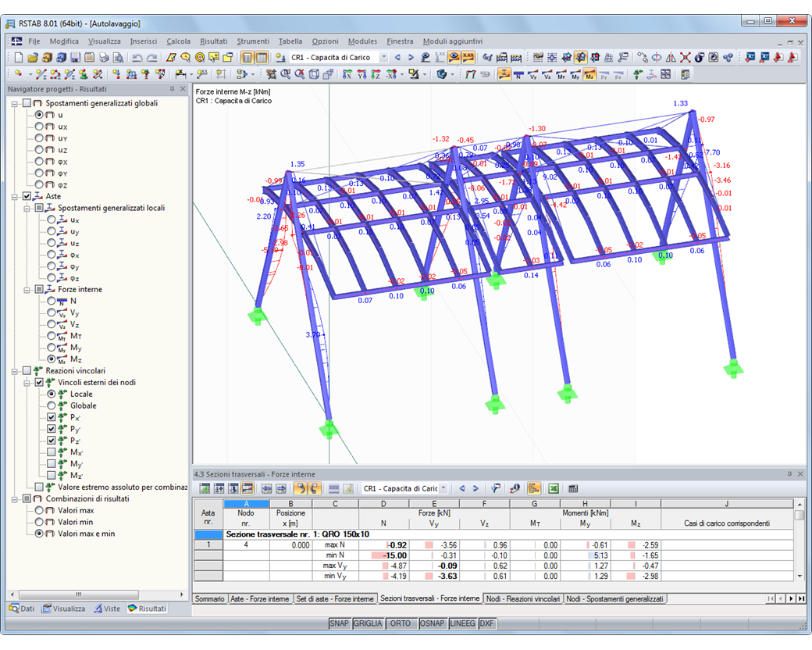
Task: Select My internal force radio button
Action: (x=52, y=348)
